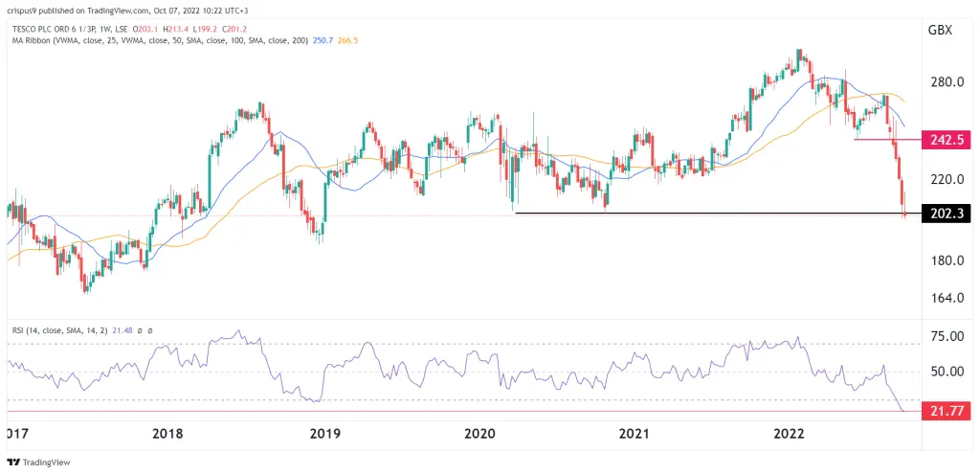The height and width of the screenshot is (474, 980).
Task: Click the orange 266.5 moving average value
Action: coord(347,40)
